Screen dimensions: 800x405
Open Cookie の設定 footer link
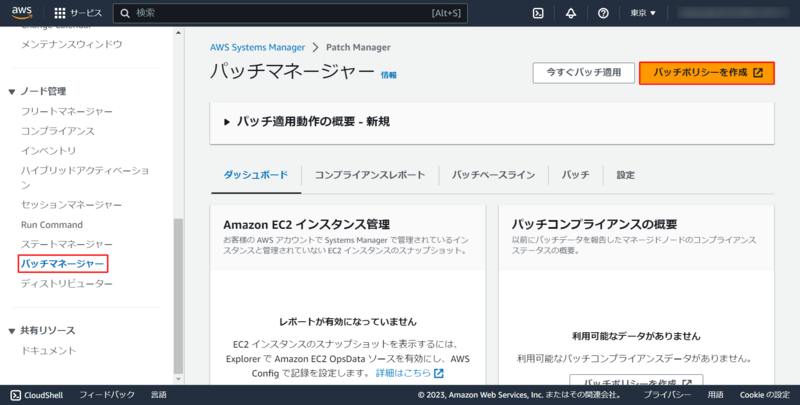(x=765, y=395)
